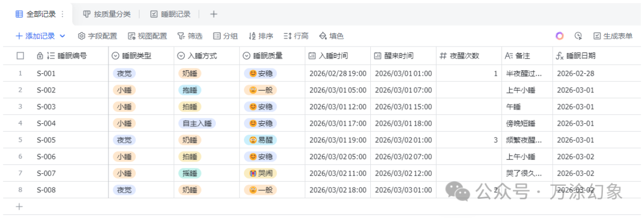Select cell 2026/03/03 01:00

(x=403, y=189)
